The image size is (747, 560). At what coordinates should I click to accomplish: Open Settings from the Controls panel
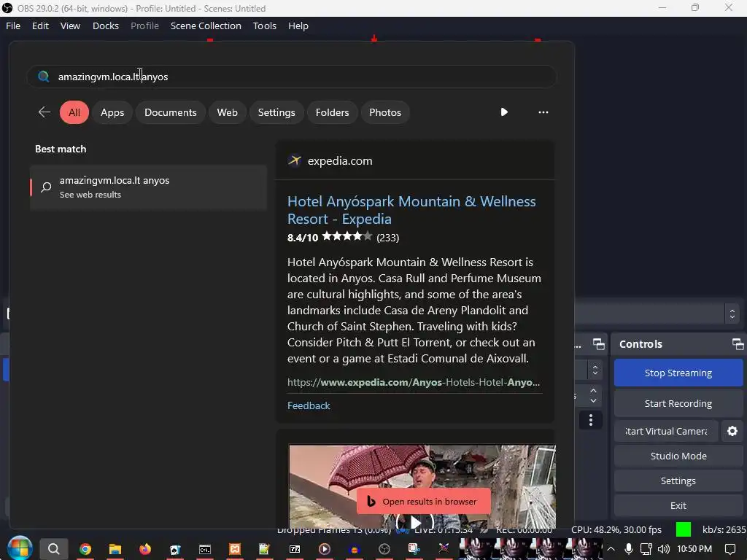coord(678,481)
